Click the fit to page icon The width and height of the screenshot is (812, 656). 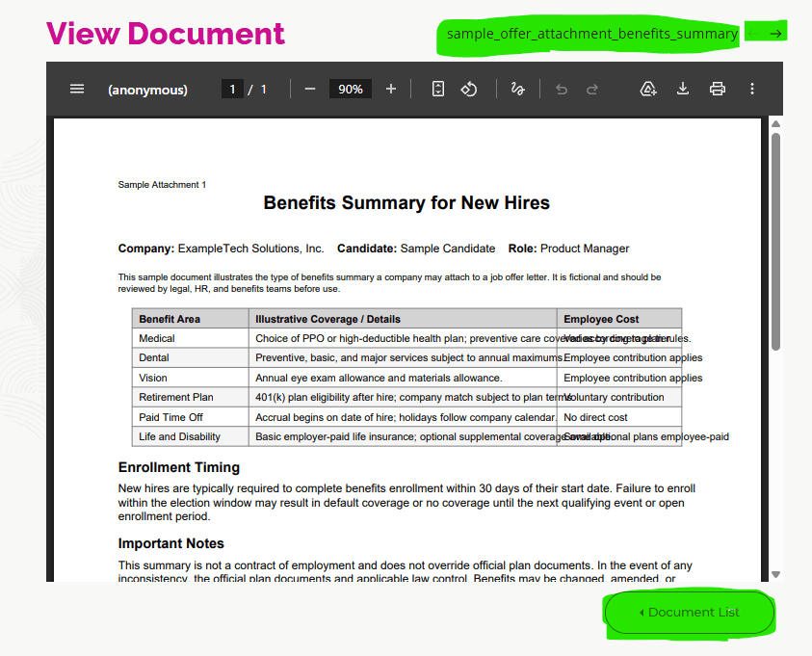(x=438, y=89)
